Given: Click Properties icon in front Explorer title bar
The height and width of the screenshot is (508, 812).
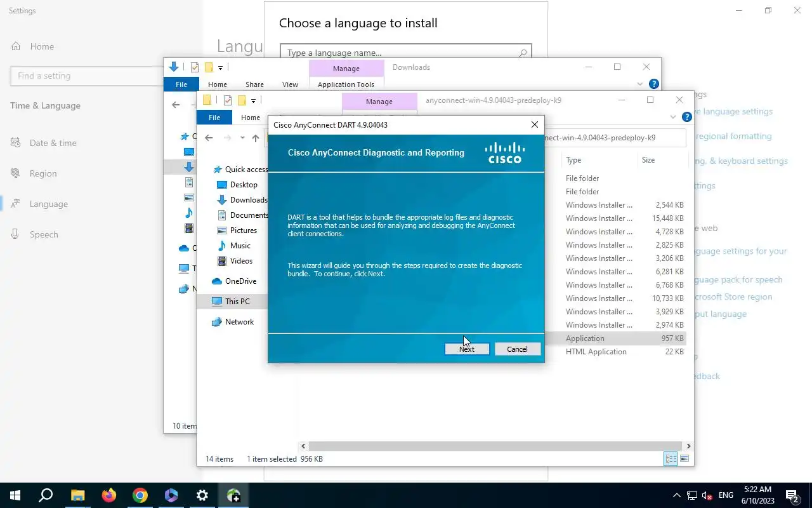Looking at the screenshot, I should (x=228, y=100).
